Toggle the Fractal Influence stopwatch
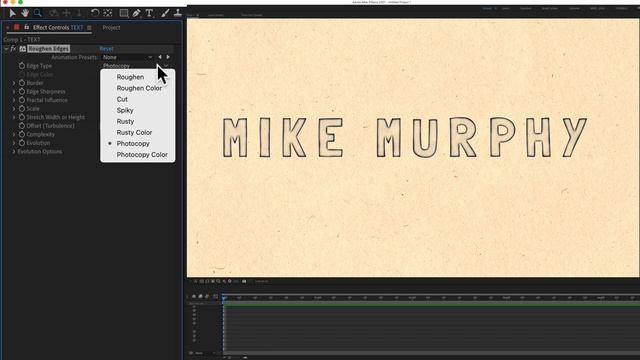640x360 pixels. point(22,100)
